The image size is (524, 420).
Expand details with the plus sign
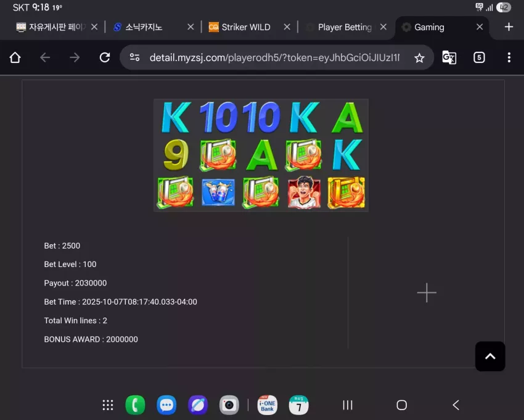(x=427, y=292)
